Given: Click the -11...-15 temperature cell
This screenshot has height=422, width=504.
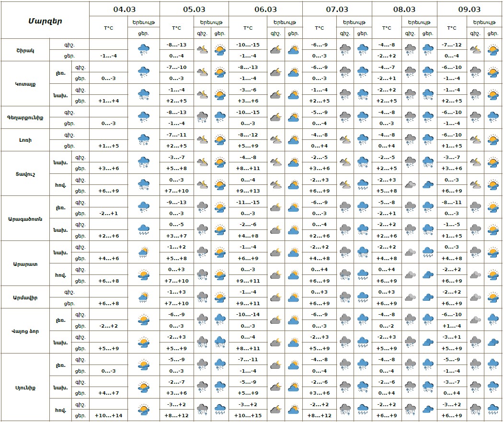Looking at the screenshot, I should [248, 202].
